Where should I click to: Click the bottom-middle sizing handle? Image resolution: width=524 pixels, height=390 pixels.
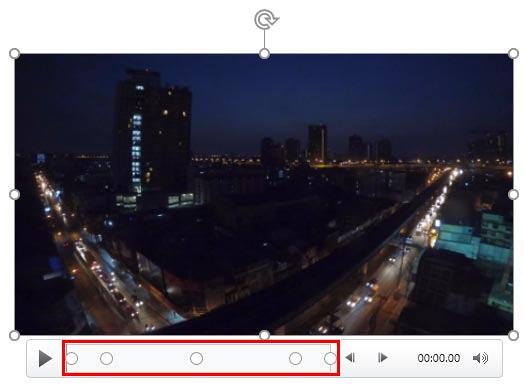tap(264, 335)
